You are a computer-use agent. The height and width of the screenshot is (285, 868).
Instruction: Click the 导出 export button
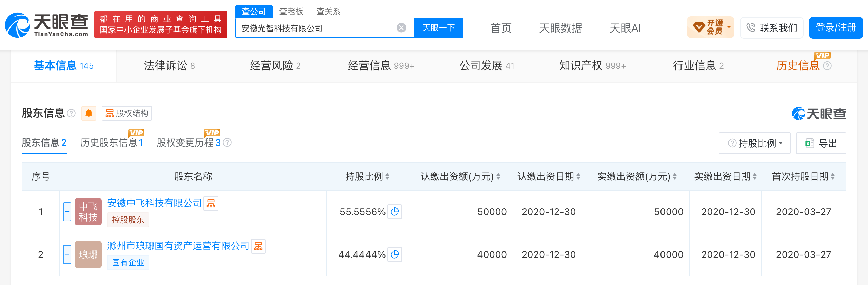pyautogui.click(x=821, y=143)
